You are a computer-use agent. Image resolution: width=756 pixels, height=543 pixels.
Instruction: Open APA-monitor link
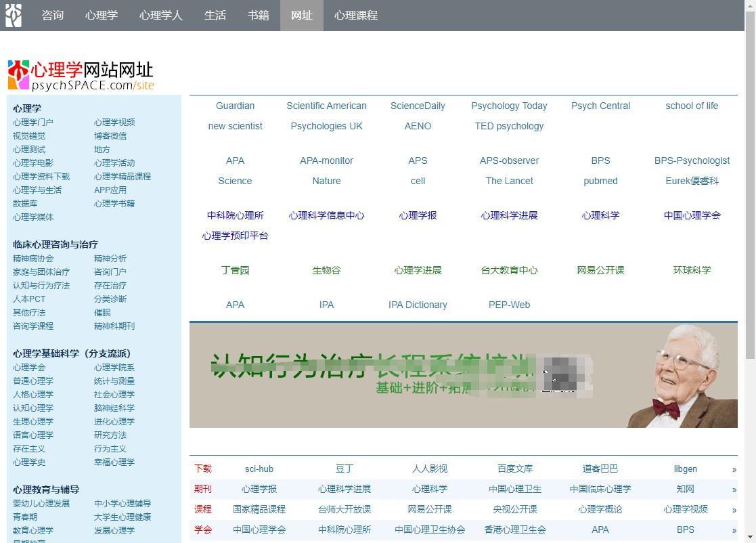(x=326, y=160)
